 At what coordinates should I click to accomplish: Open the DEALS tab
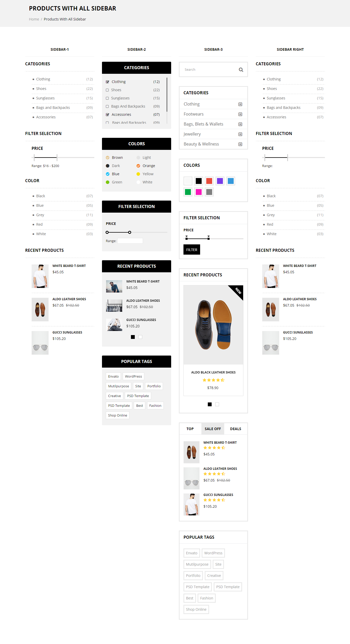(235, 429)
